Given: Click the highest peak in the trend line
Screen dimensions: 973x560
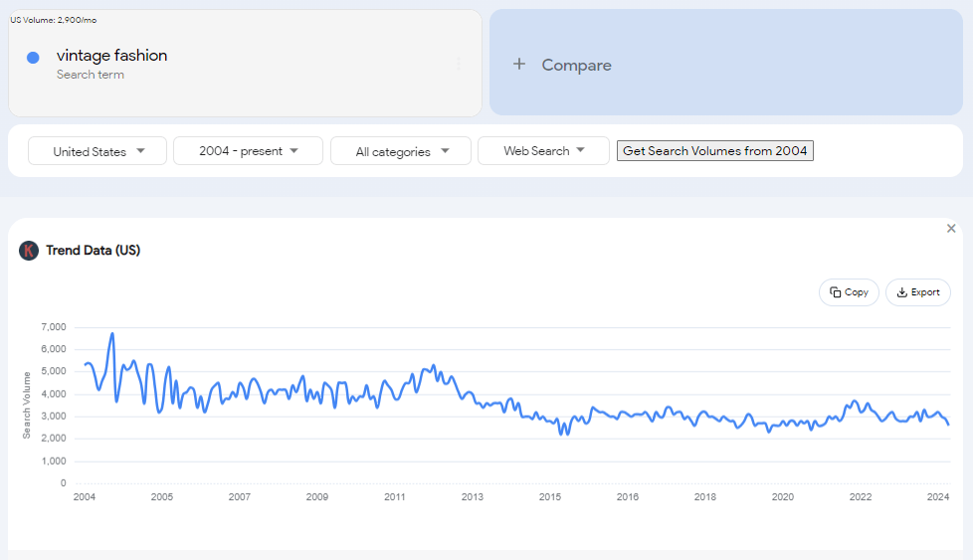Looking at the screenshot, I should (112, 333).
